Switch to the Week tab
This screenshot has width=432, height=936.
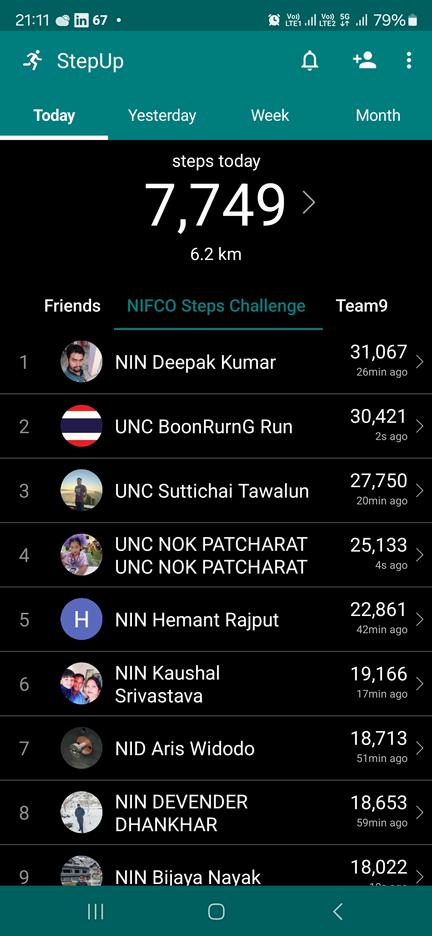(270, 115)
